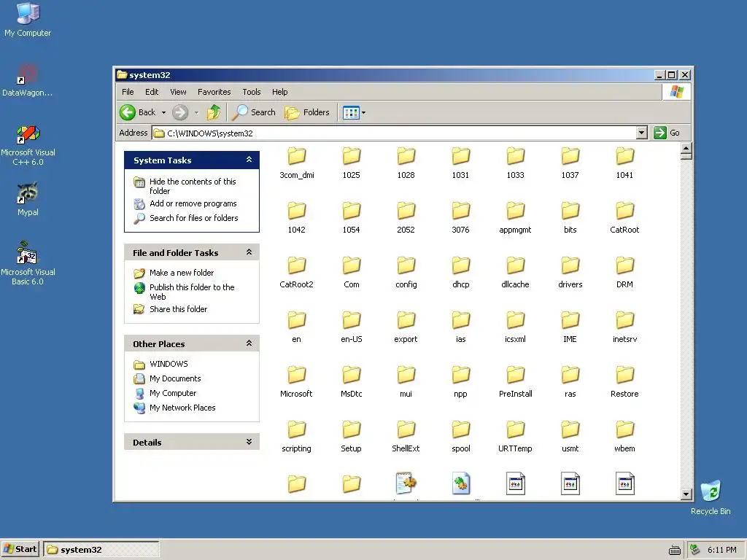Collapse the File and Folder Tasks panel

249,252
